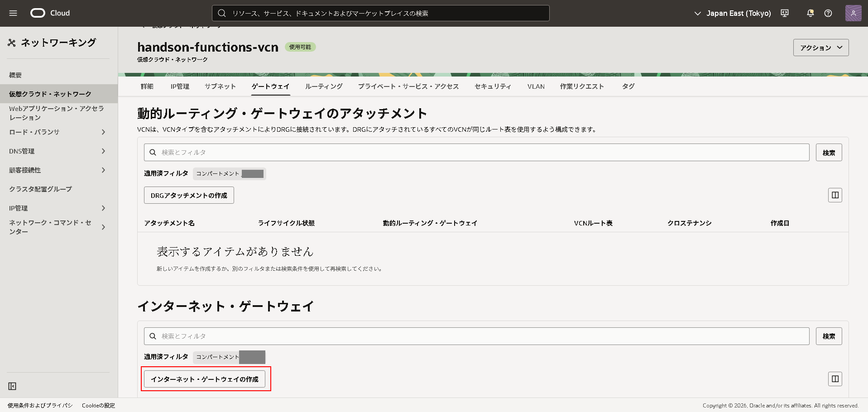This screenshot has width=868, height=412.
Task: Select 仮想クラウド・ネットワーク in the sidebar
Action: 59,94
